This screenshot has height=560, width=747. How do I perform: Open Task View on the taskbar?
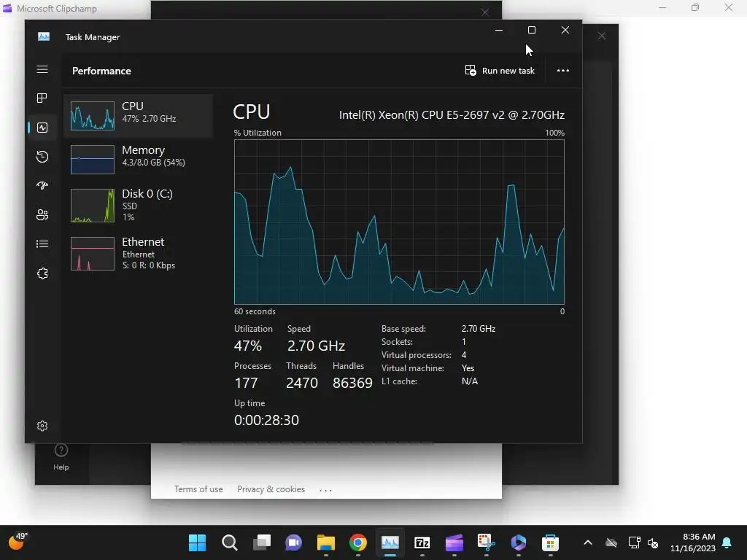262,542
